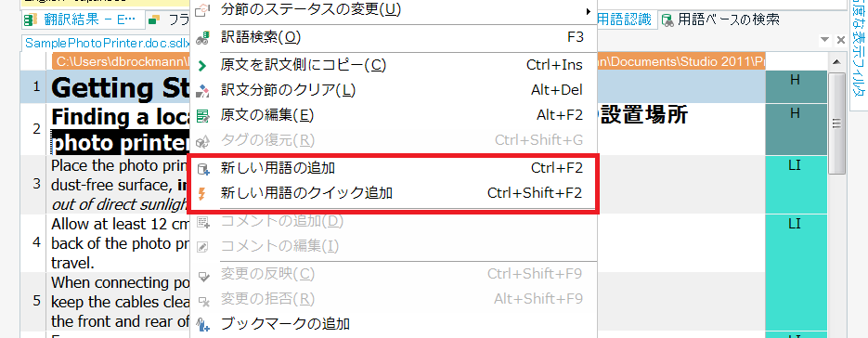Image resolution: width=868 pixels, height=338 pixels.
Task: Open the editor tab list dropdown arrow
Action: (x=824, y=40)
